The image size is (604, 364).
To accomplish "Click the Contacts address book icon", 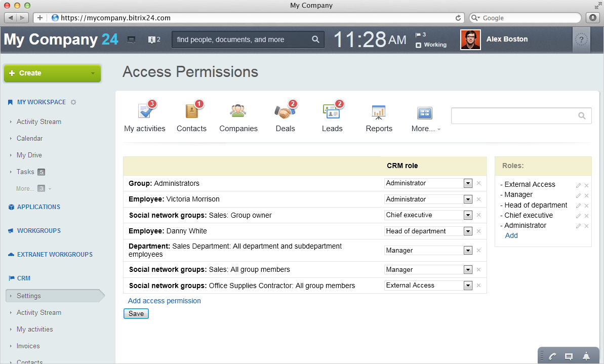I will pos(191,111).
